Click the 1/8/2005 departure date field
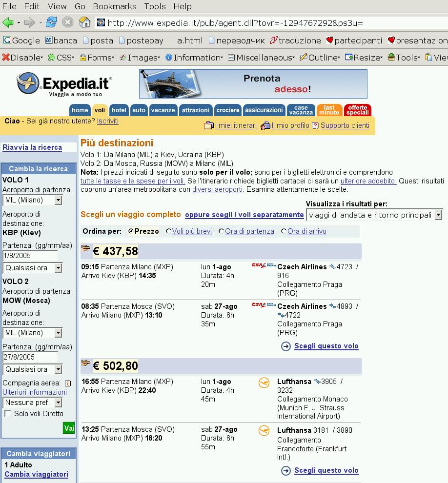448x483 pixels. [30, 256]
